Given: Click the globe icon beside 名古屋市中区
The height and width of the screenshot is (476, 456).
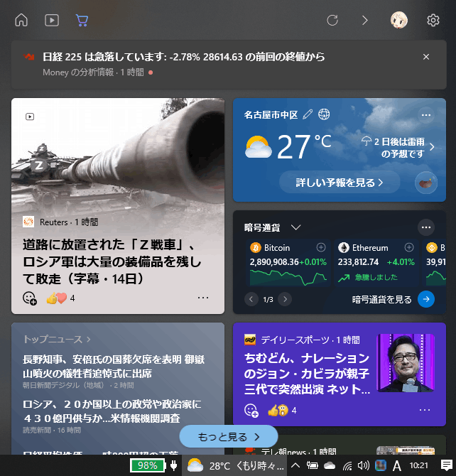Looking at the screenshot, I should (324, 114).
